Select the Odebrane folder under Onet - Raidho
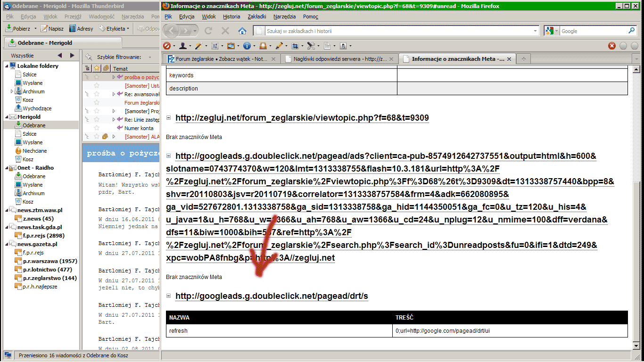This screenshot has height=362, width=644. [x=34, y=176]
